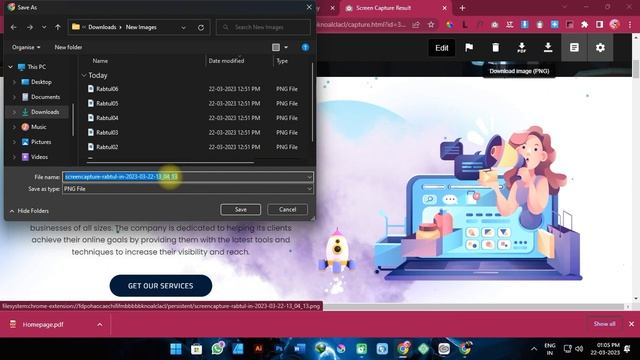The image size is (640, 360).
Task: Open recent locations dropdown chevron
Action: (x=44, y=27)
